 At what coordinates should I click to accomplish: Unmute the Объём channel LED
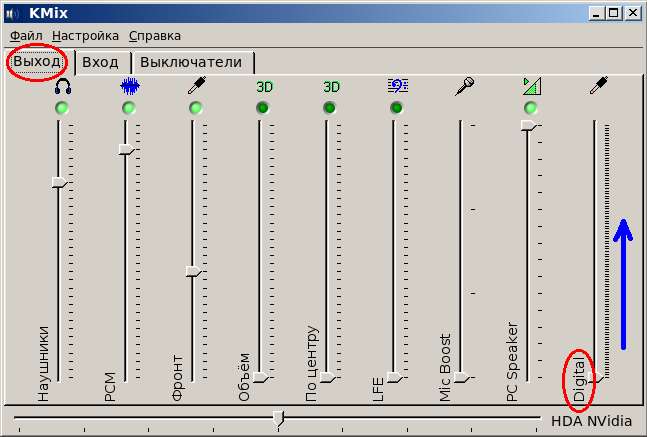(262, 108)
